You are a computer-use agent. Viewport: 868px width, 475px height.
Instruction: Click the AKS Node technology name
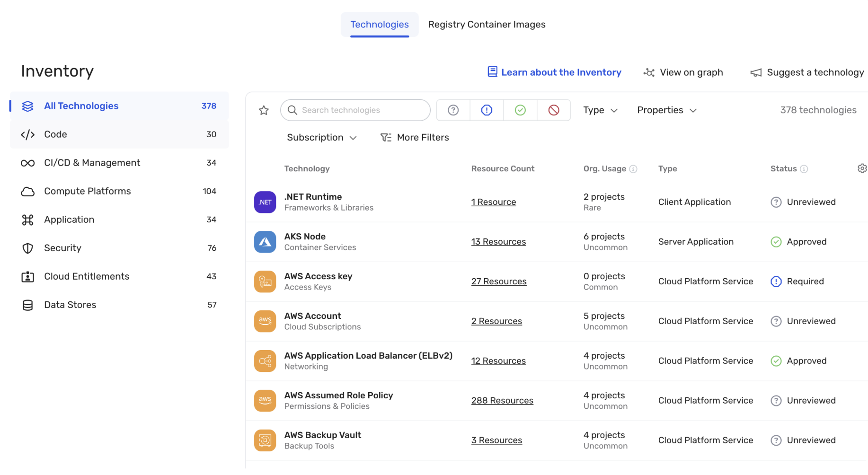[x=305, y=237]
